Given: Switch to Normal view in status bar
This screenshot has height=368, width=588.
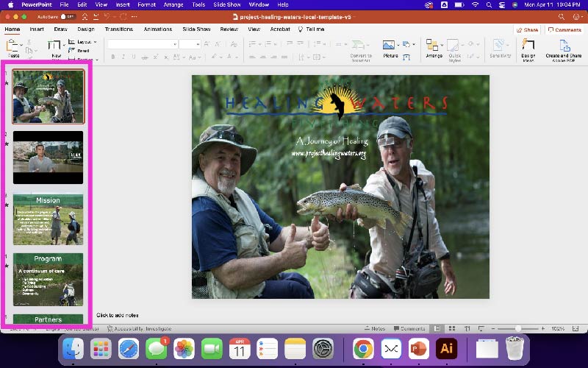Looking at the screenshot, I should 437,328.
